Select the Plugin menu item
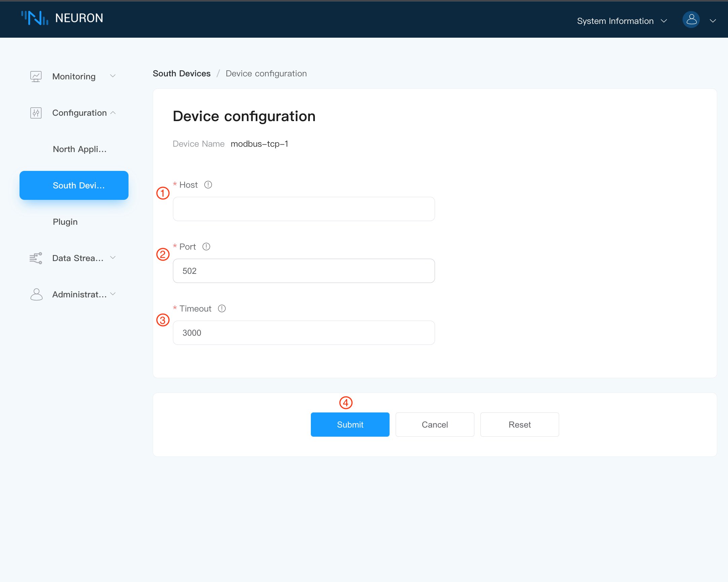The width and height of the screenshot is (728, 582). tap(65, 221)
